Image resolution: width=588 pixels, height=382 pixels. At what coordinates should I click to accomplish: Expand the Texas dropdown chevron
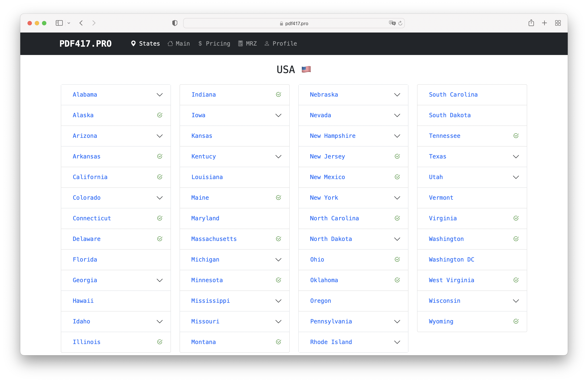coord(516,156)
